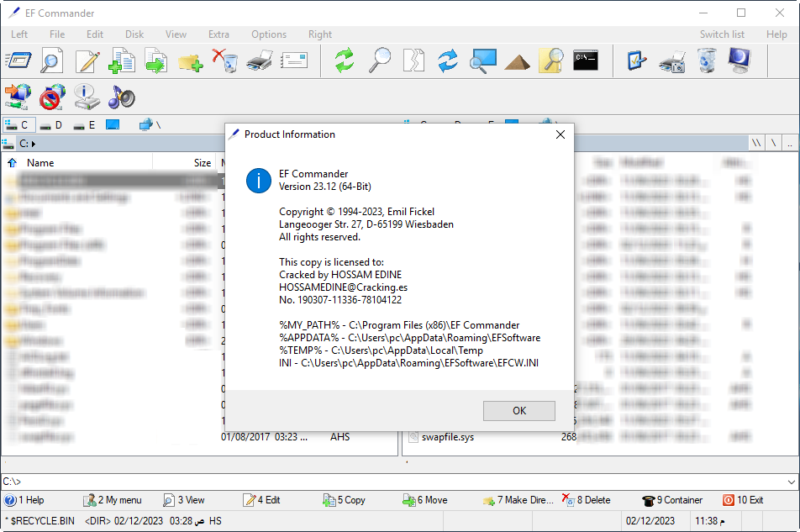Select drive E in left panel

click(x=85, y=125)
